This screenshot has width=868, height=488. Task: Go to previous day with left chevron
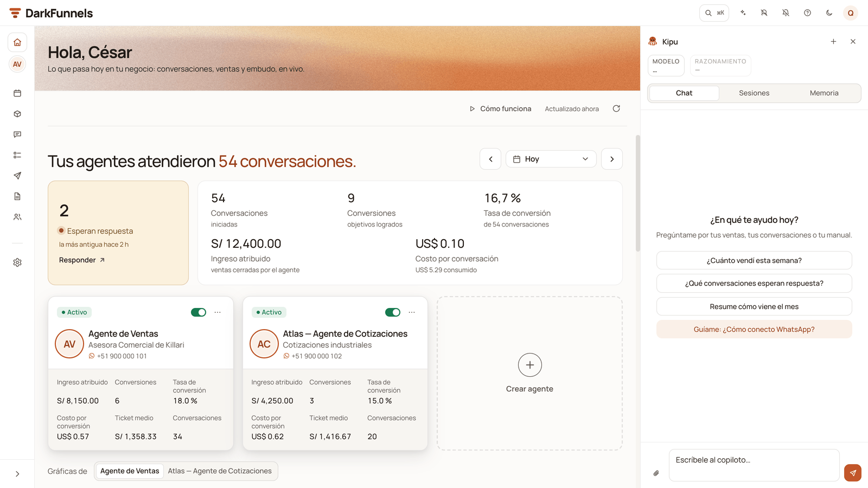490,159
